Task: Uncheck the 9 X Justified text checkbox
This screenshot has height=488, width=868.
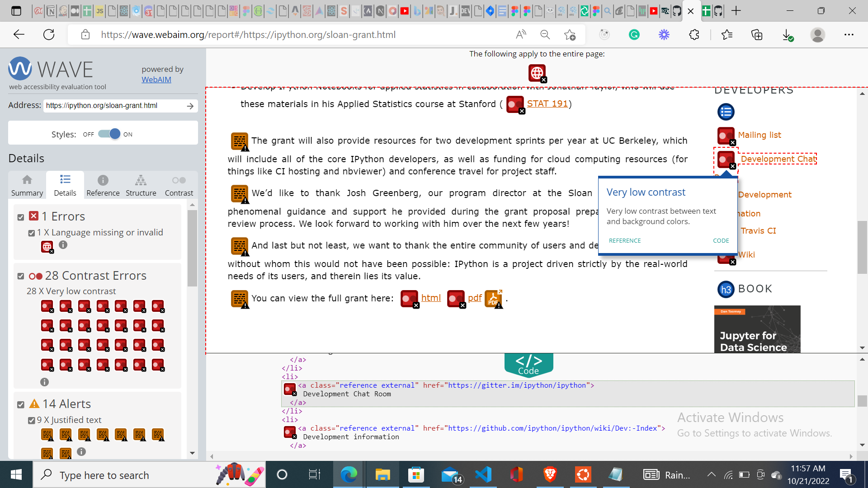Action: pos(31,421)
